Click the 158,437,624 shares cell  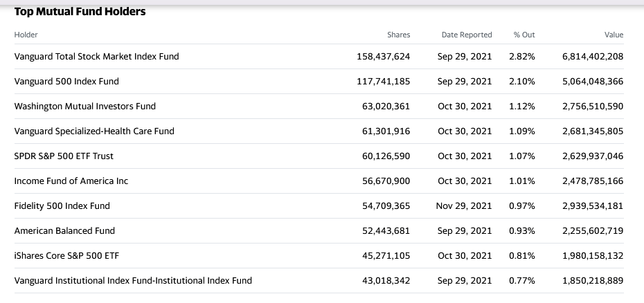pyautogui.click(x=383, y=56)
